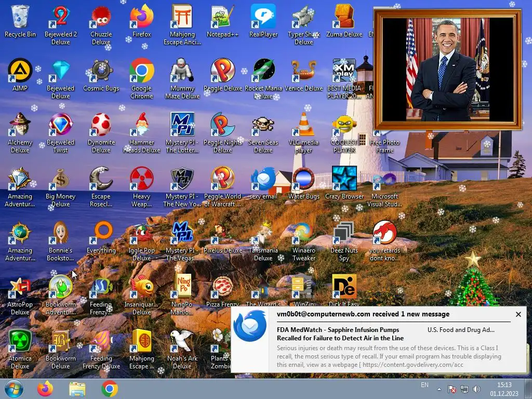Select Venice Deluxe desktop icon
The image size is (532, 399).
[x=303, y=75]
